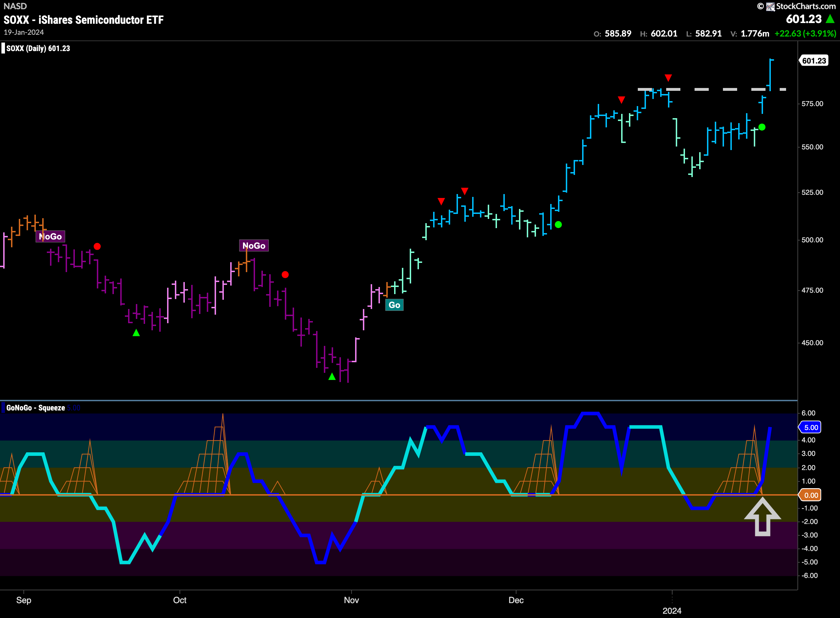Click the Oct month label on time axis
The height and width of the screenshot is (618, 840).
pos(179,600)
